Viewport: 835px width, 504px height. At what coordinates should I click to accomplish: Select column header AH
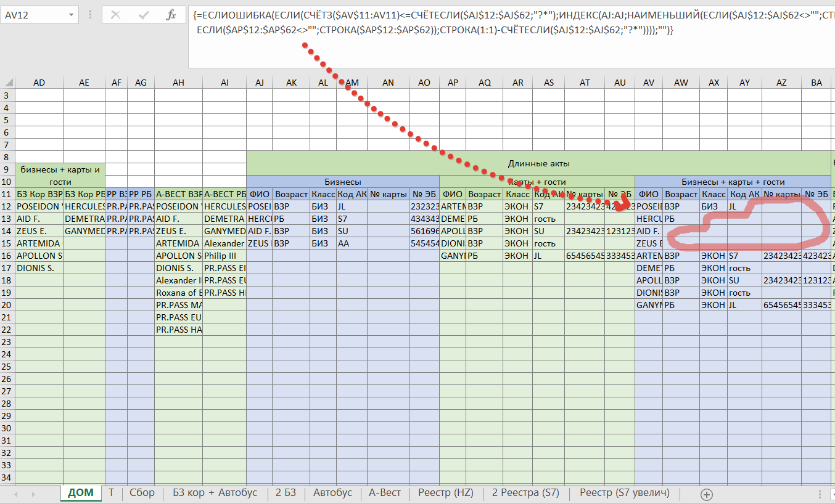pyautogui.click(x=178, y=83)
